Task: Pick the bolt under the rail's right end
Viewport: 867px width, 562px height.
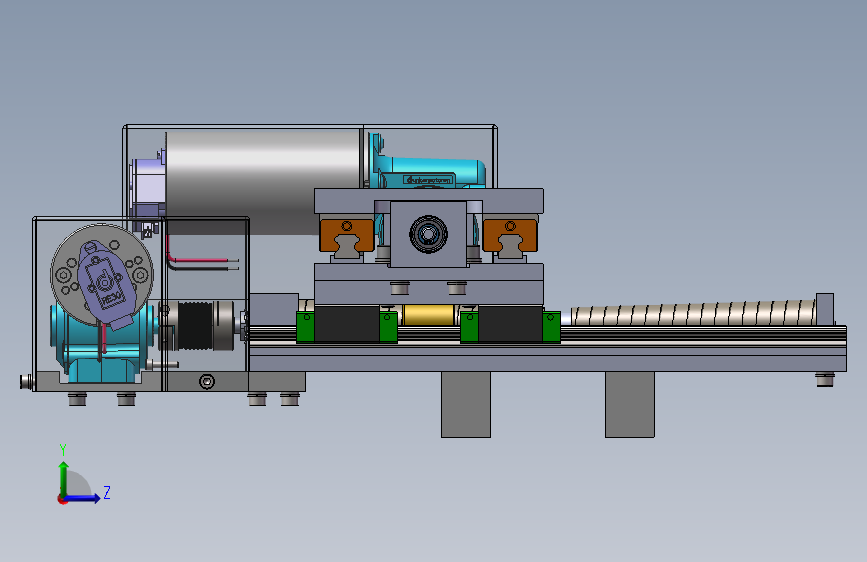Action: point(824,379)
